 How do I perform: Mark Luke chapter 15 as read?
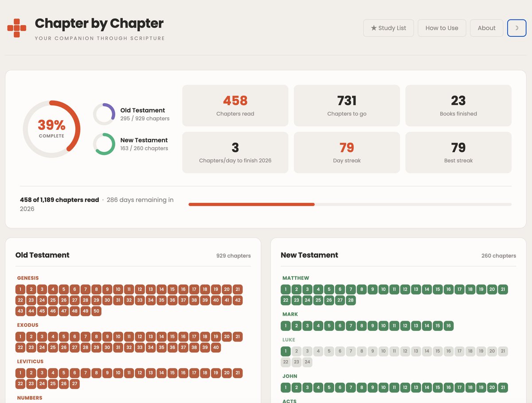438,352
